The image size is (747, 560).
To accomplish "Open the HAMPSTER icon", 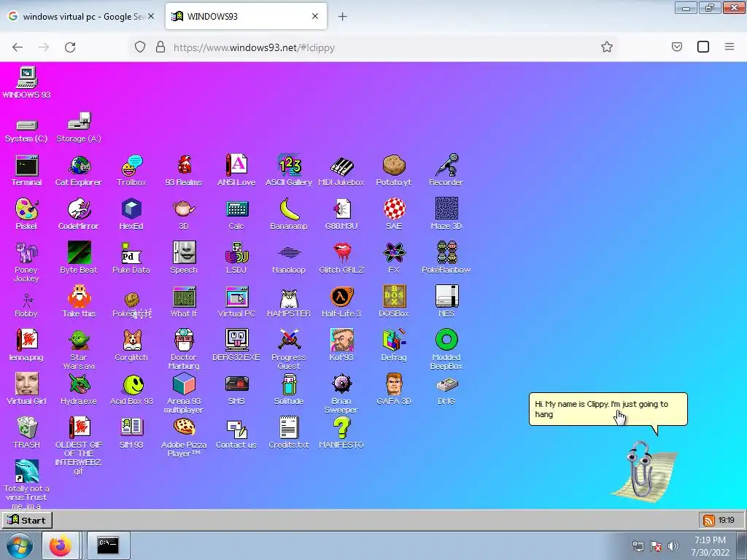I will pyautogui.click(x=289, y=298).
